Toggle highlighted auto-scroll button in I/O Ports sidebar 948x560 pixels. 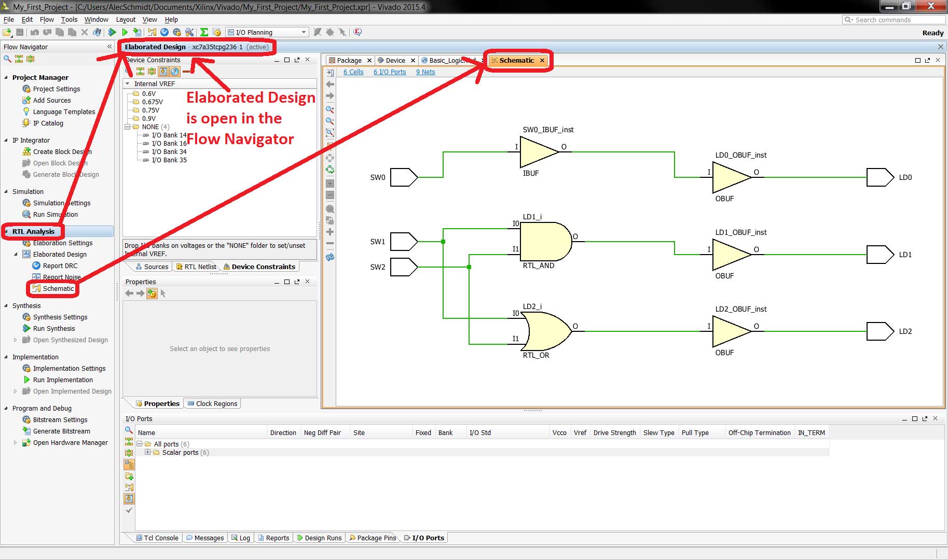coord(129,499)
